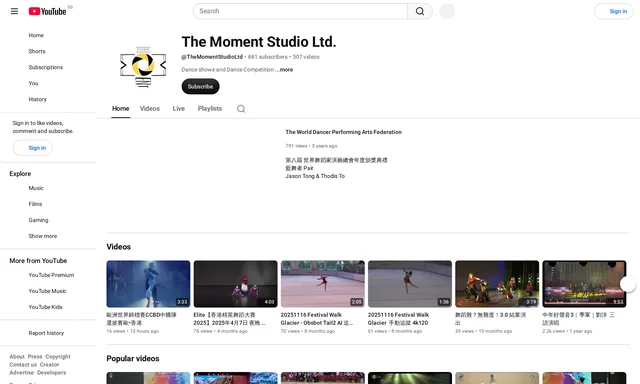Open the hamburger guide menu
This screenshot has height=384, width=640.
[x=14, y=11]
